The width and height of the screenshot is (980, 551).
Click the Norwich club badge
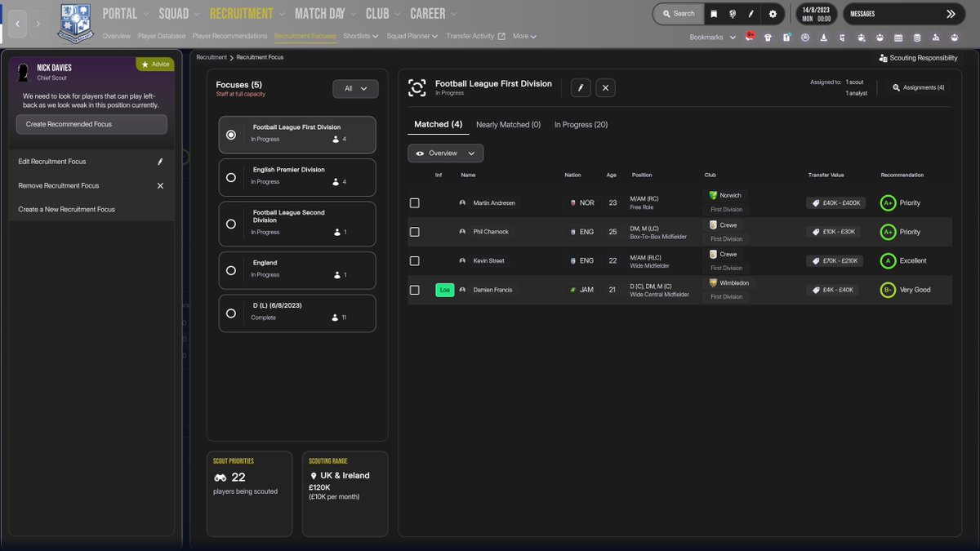713,196
